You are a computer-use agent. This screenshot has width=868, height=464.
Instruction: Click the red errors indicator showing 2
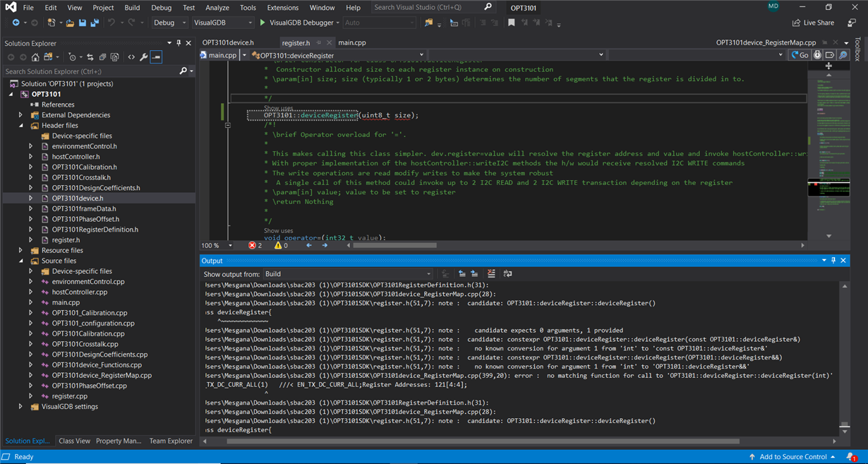coord(255,246)
